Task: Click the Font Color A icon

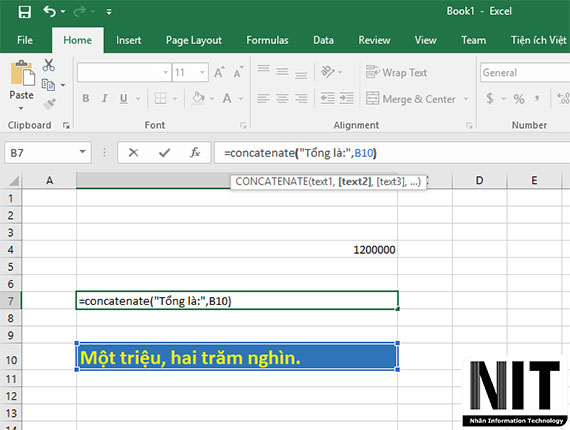Action: point(227,98)
